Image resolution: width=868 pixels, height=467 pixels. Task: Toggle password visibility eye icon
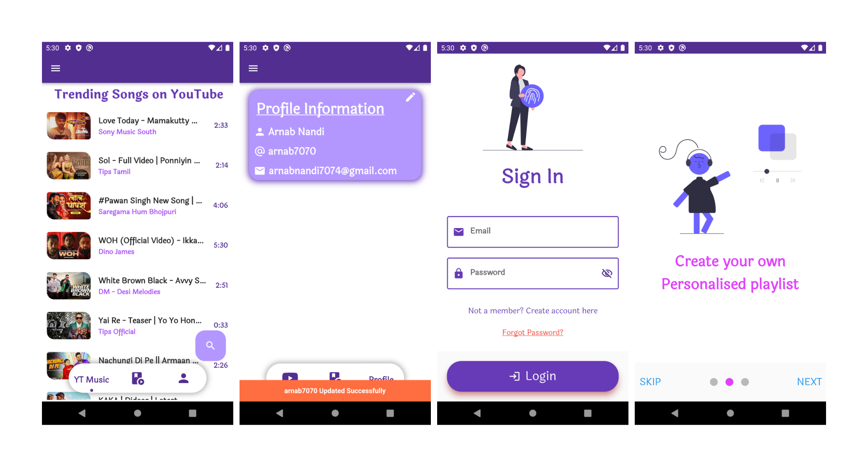(607, 273)
